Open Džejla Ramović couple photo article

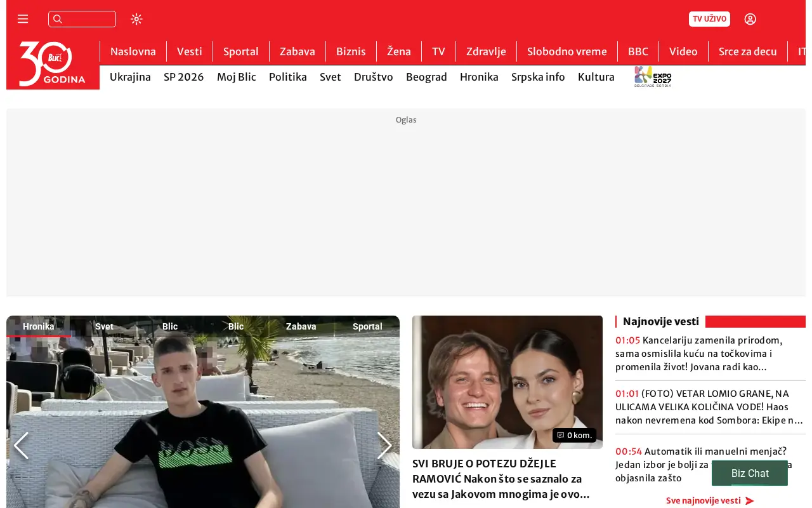(507, 382)
